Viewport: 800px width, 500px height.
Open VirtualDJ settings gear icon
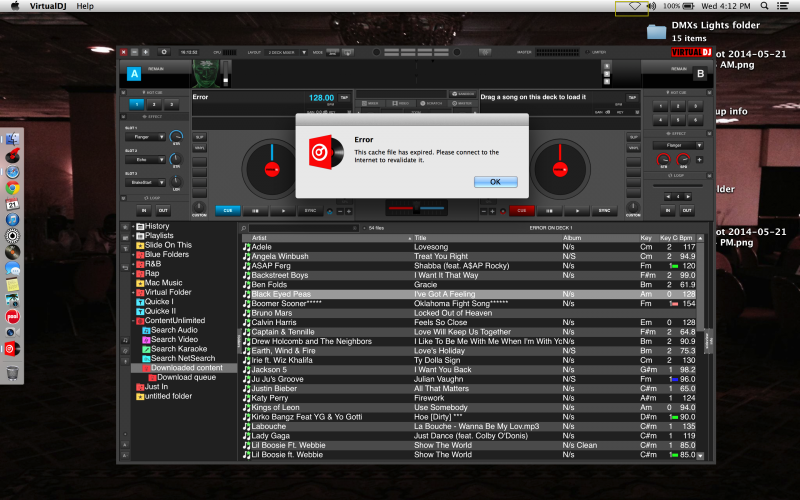[164, 52]
